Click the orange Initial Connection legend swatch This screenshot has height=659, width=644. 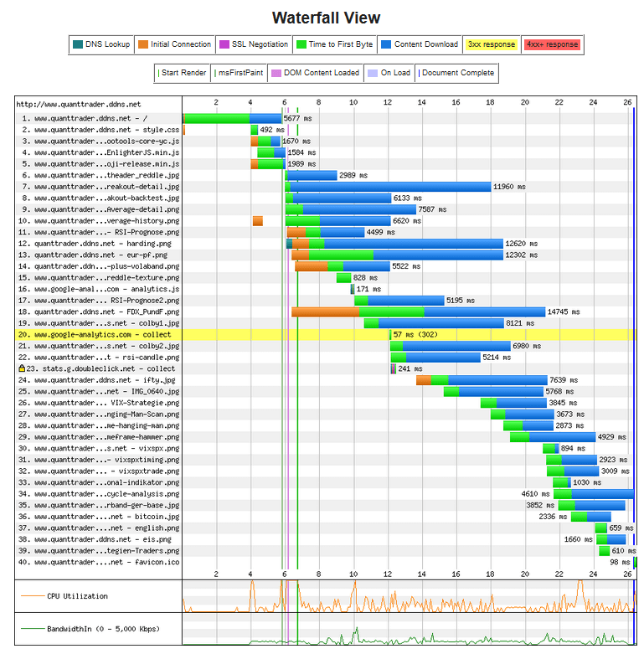click(x=143, y=44)
